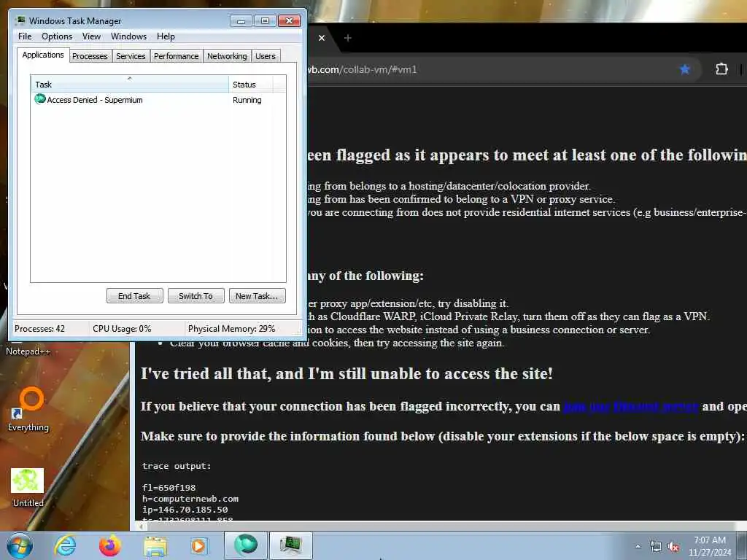
Task: Click the horizontal scrollbar left arrow in browser
Action: (x=142, y=526)
